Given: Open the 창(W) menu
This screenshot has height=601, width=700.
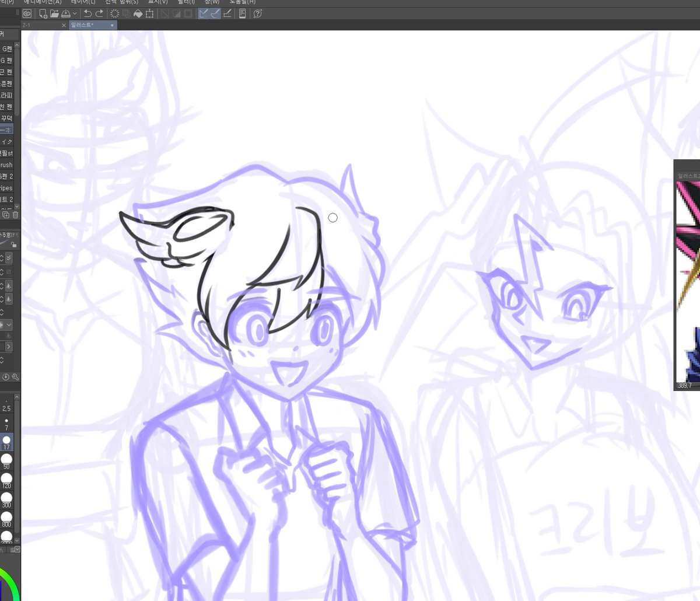Looking at the screenshot, I should 212,2.
